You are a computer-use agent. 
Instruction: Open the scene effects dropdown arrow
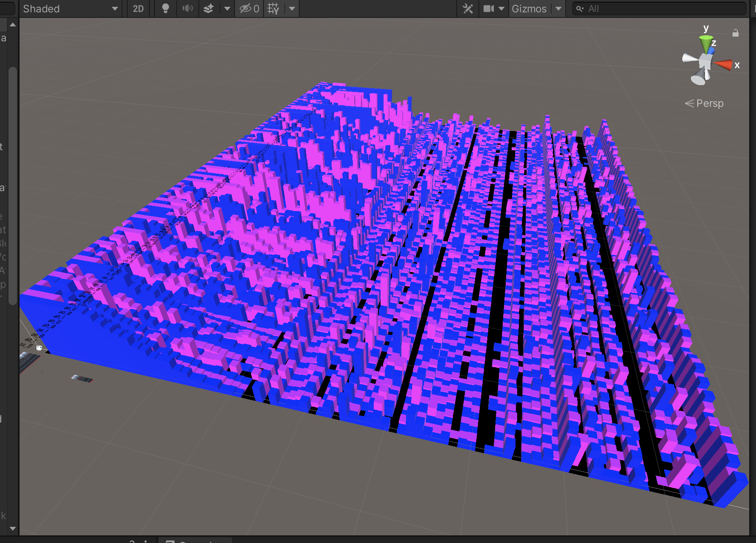227,9
